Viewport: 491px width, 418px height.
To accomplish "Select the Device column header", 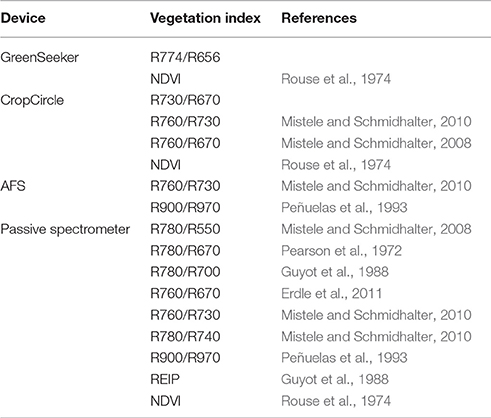I will [23, 18].
